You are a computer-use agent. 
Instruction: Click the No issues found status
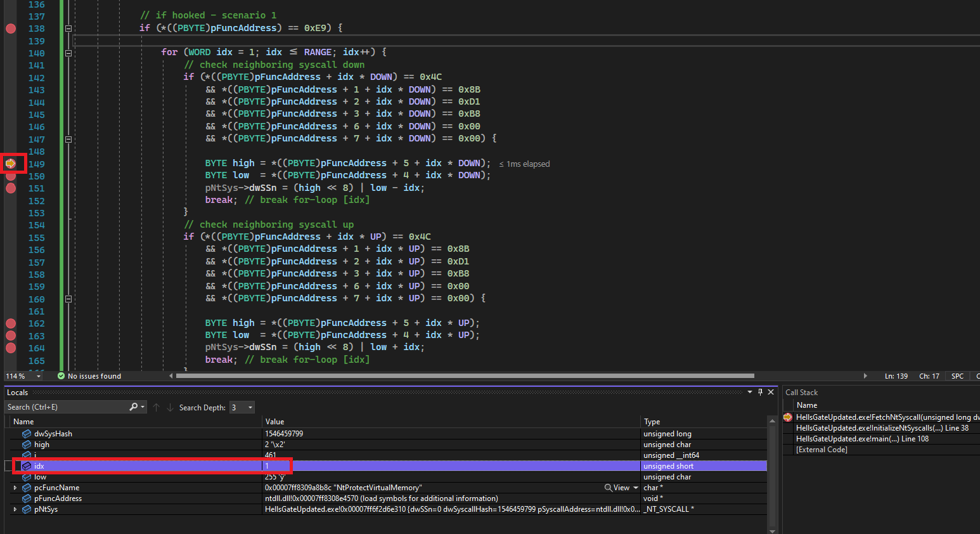[x=94, y=376]
